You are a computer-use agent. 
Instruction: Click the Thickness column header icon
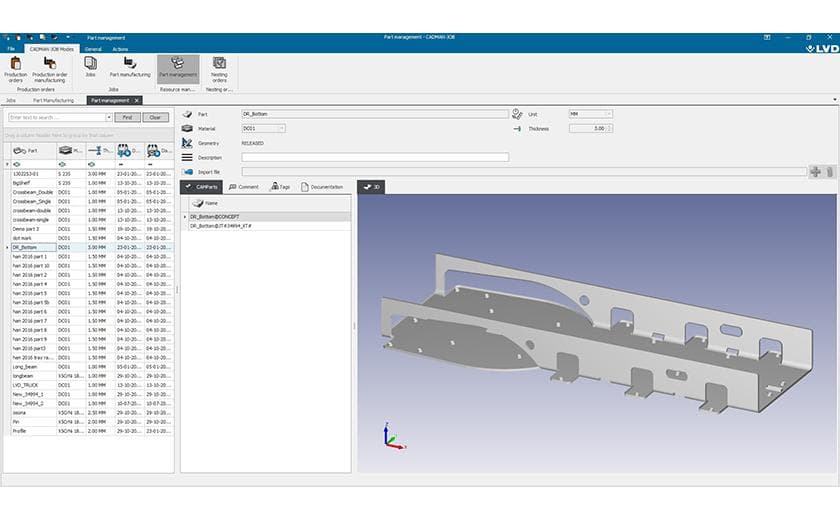(95, 150)
